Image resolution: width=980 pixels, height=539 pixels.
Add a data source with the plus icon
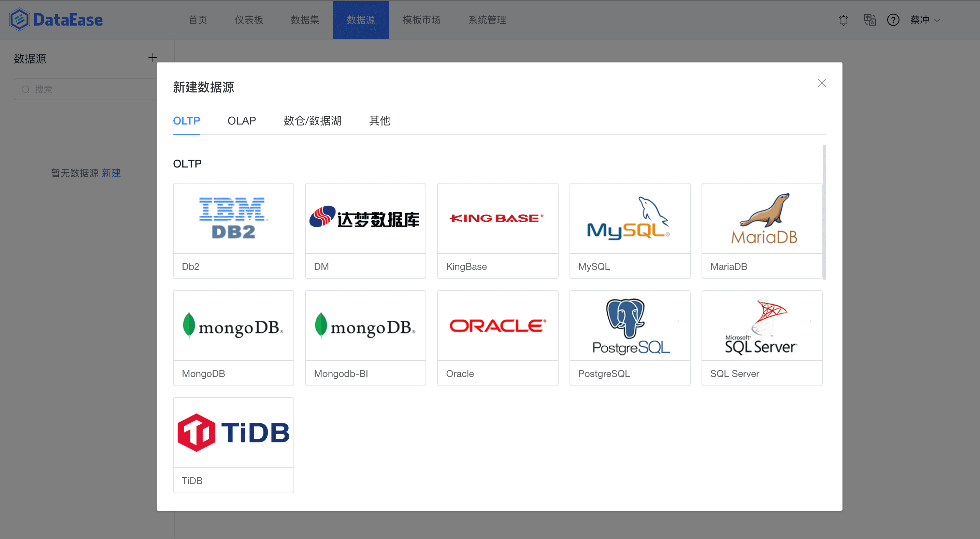point(152,57)
